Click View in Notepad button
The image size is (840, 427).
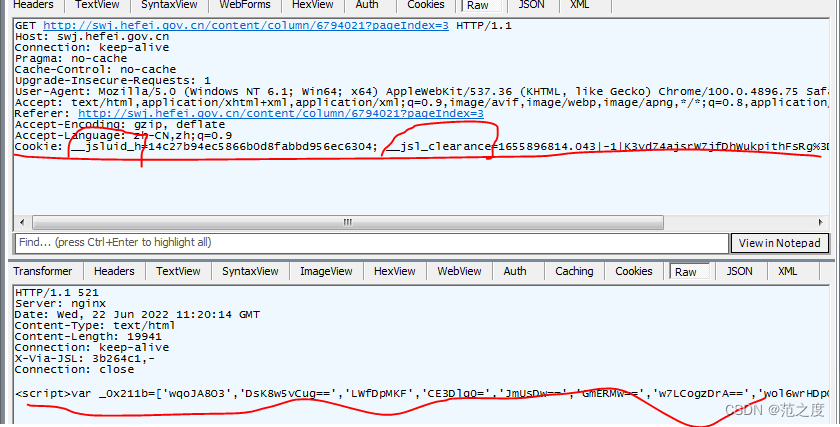click(x=779, y=243)
